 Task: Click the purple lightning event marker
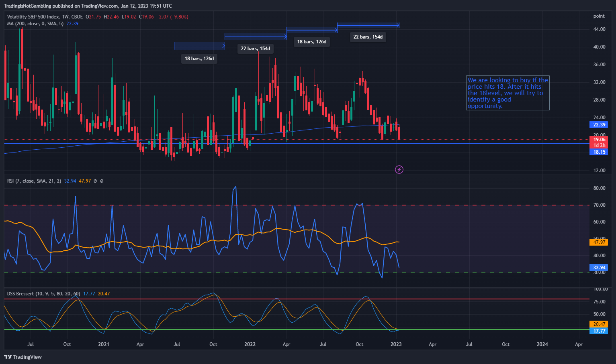(399, 170)
